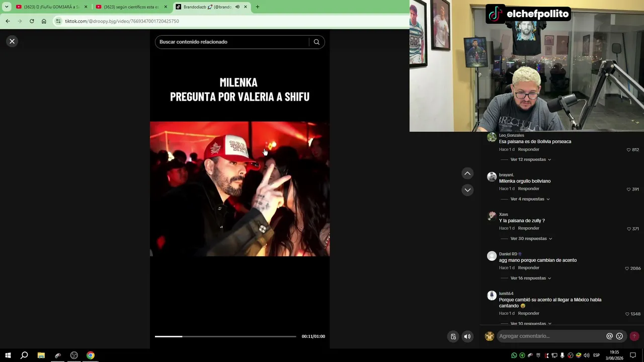The image size is (644, 362).
Task: Close the Brandodiazb TikTok tab
Action: (246, 7)
